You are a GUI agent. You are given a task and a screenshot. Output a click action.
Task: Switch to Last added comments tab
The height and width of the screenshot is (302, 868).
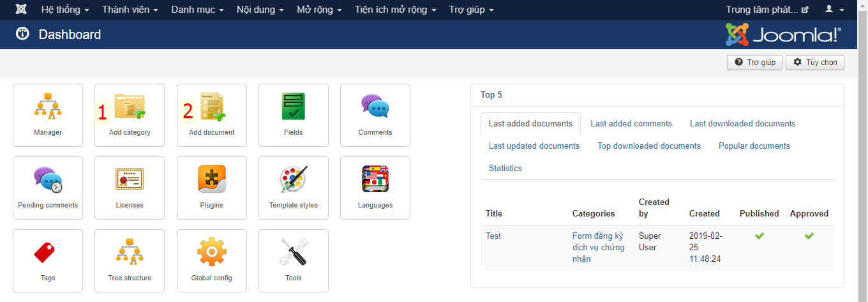click(631, 124)
